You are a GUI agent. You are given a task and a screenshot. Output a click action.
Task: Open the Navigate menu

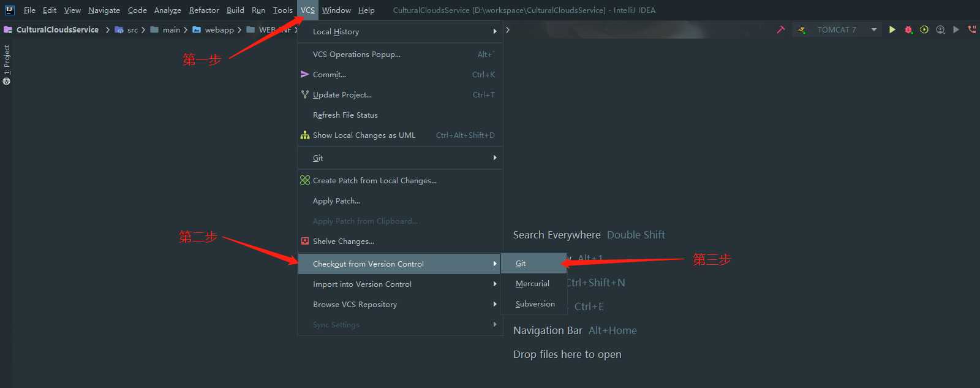pos(104,10)
